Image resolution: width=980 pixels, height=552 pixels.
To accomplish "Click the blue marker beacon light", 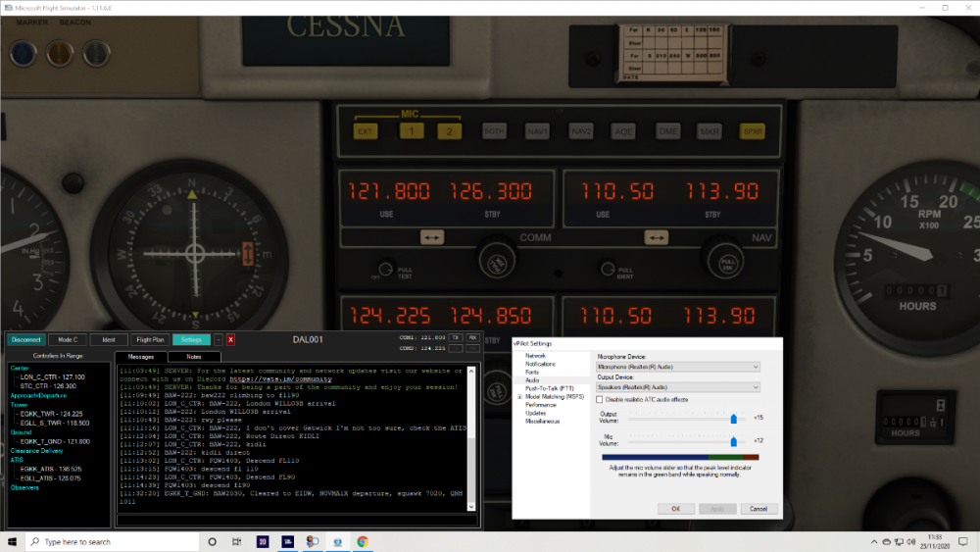I will point(23,54).
